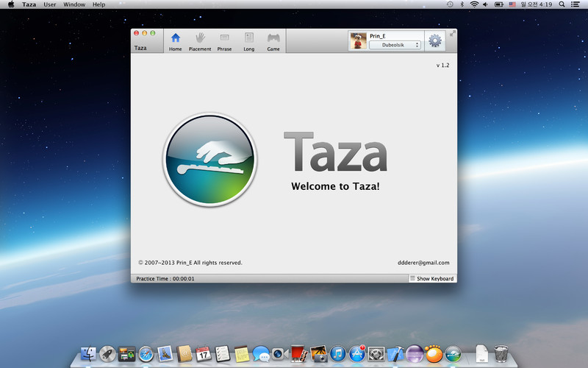Select the Placement hand icon
This screenshot has width=588, height=368.
click(200, 41)
